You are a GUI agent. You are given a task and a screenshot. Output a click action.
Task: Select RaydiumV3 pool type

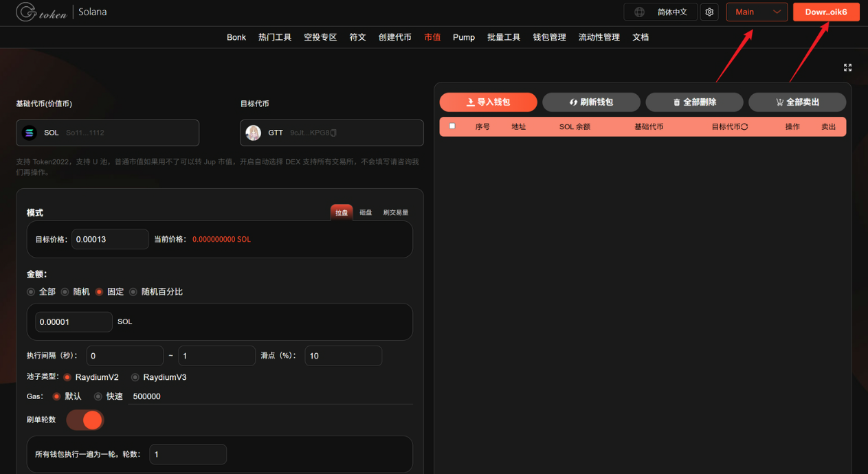point(135,377)
